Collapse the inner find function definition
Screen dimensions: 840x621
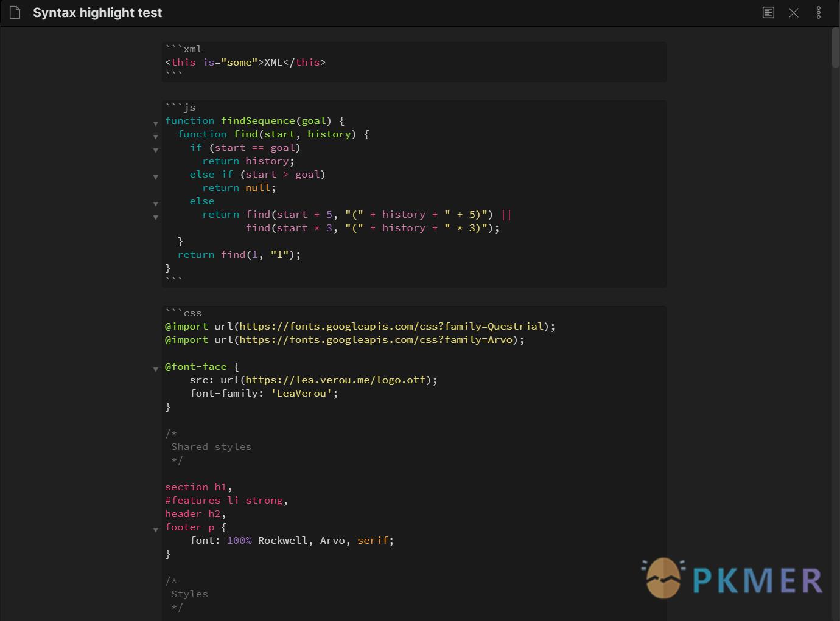(x=156, y=137)
